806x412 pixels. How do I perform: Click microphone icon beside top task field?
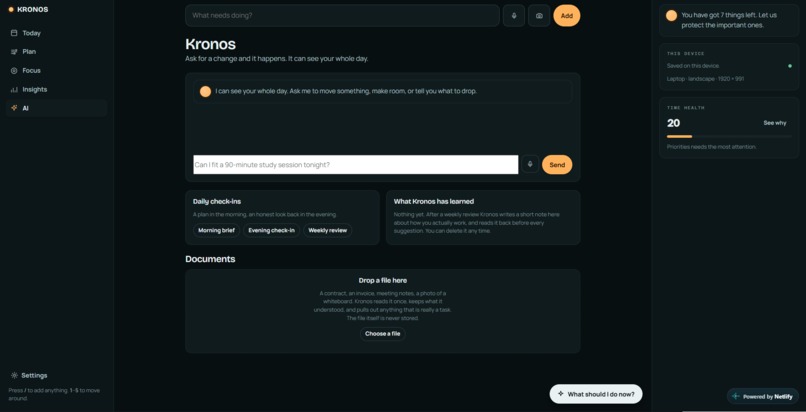(514, 15)
